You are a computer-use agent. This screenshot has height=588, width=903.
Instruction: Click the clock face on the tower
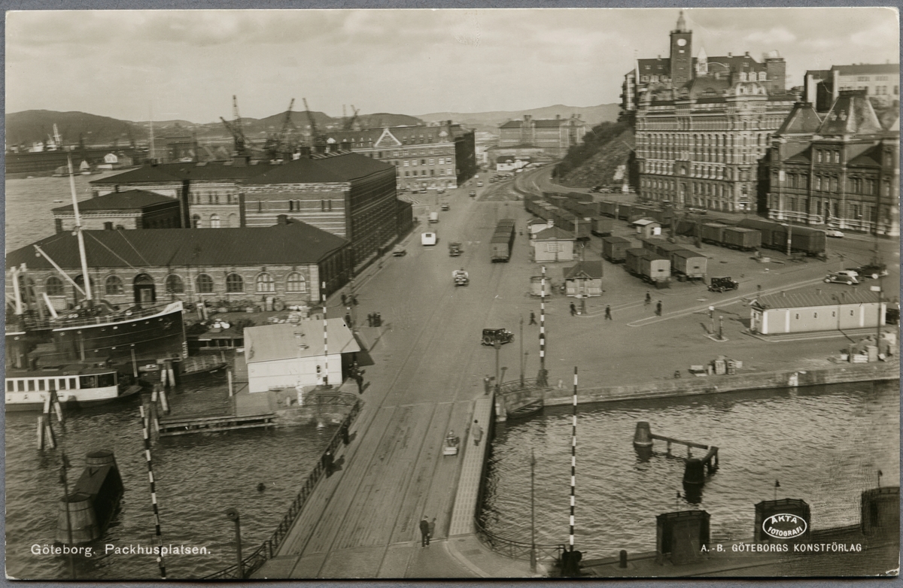tap(680, 42)
